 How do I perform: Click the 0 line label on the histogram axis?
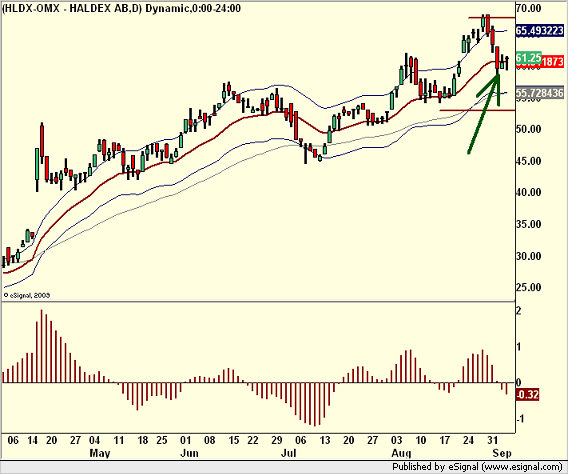(x=518, y=382)
